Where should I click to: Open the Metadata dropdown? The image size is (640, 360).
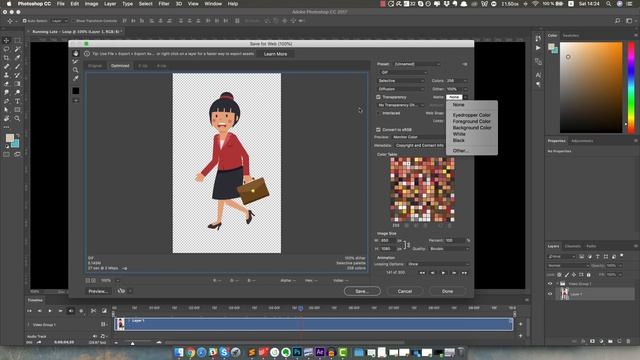point(420,145)
